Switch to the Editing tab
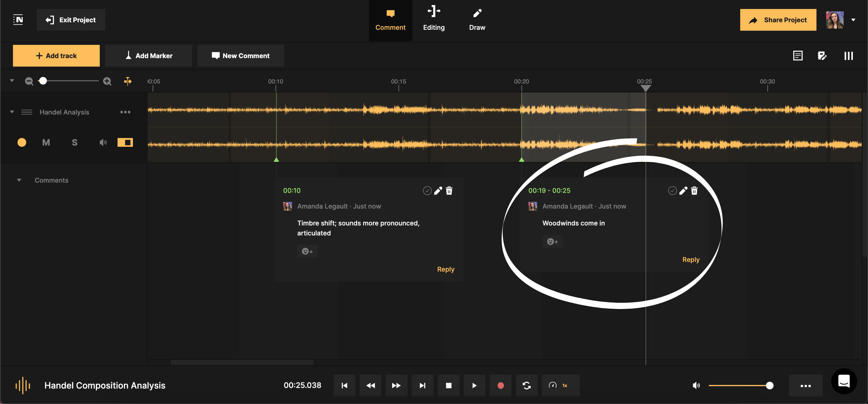The image size is (868, 404). pos(434,19)
